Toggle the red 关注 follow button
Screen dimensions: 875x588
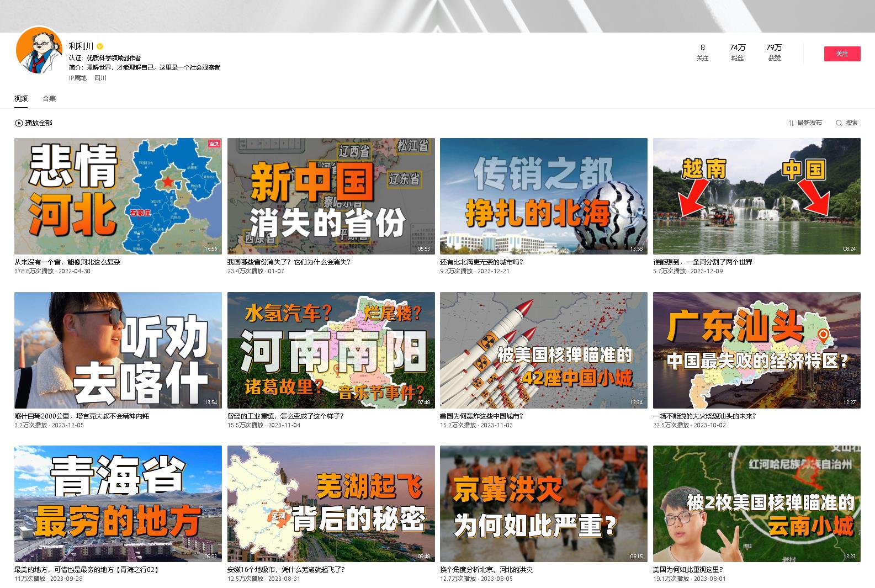pyautogui.click(x=841, y=54)
